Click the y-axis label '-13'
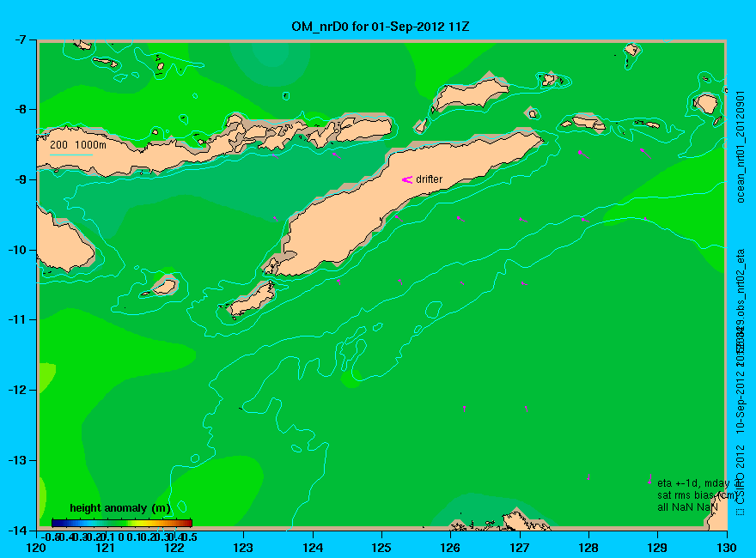This screenshot has height=558, width=756. tap(18, 459)
